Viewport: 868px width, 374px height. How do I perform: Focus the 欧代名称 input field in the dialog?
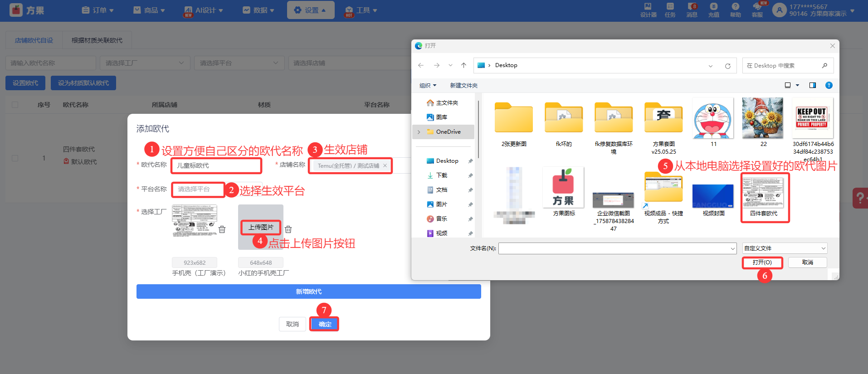(x=216, y=165)
